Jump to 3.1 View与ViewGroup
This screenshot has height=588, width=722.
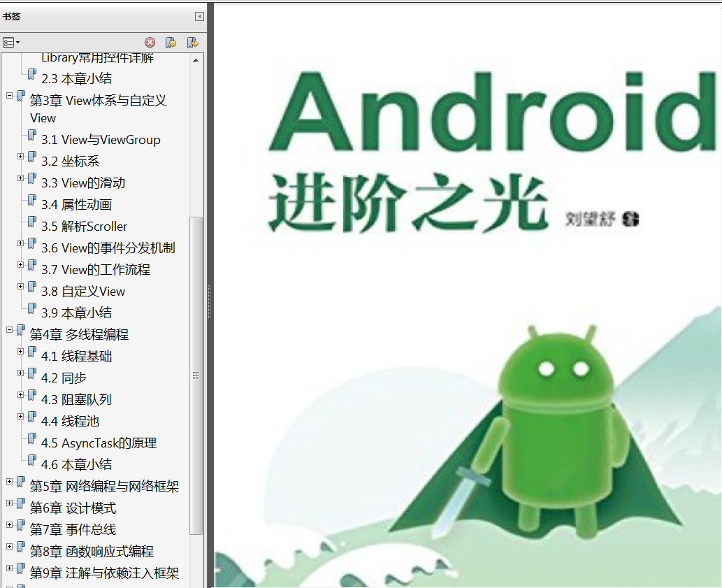tap(101, 140)
